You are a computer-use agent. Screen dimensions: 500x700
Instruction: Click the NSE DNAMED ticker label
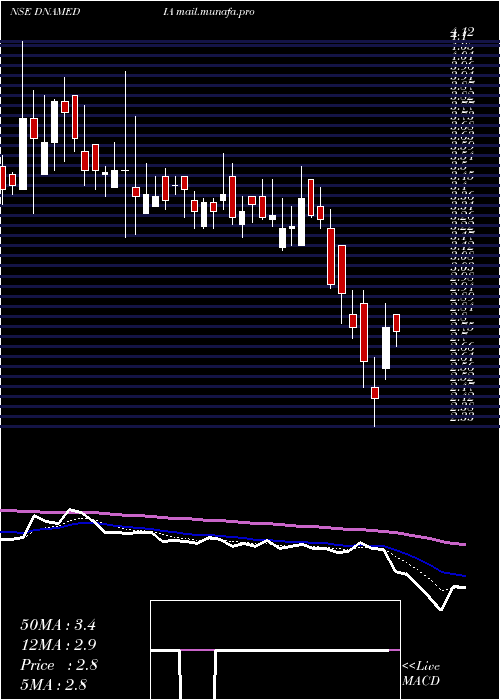pos(45,12)
